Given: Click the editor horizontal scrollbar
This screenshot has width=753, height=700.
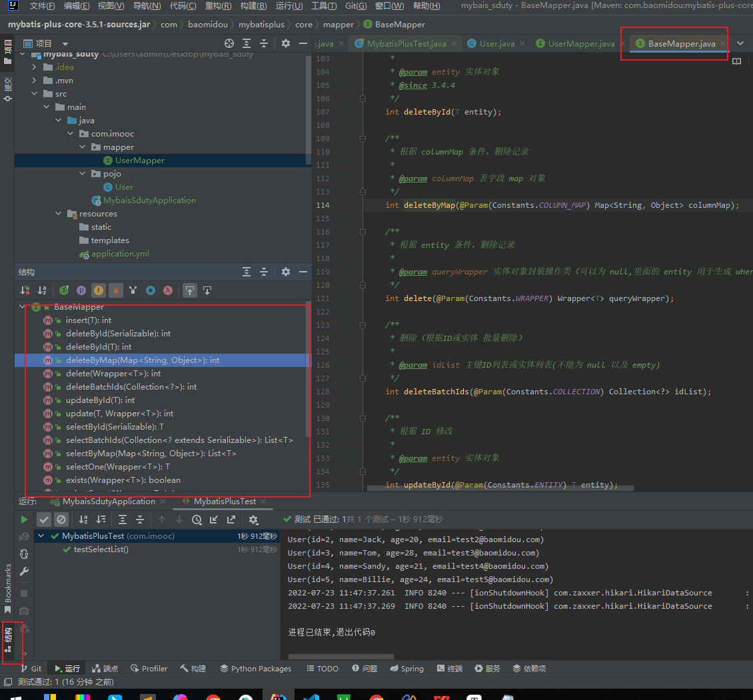Looking at the screenshot, I should [x=500, y=488].
